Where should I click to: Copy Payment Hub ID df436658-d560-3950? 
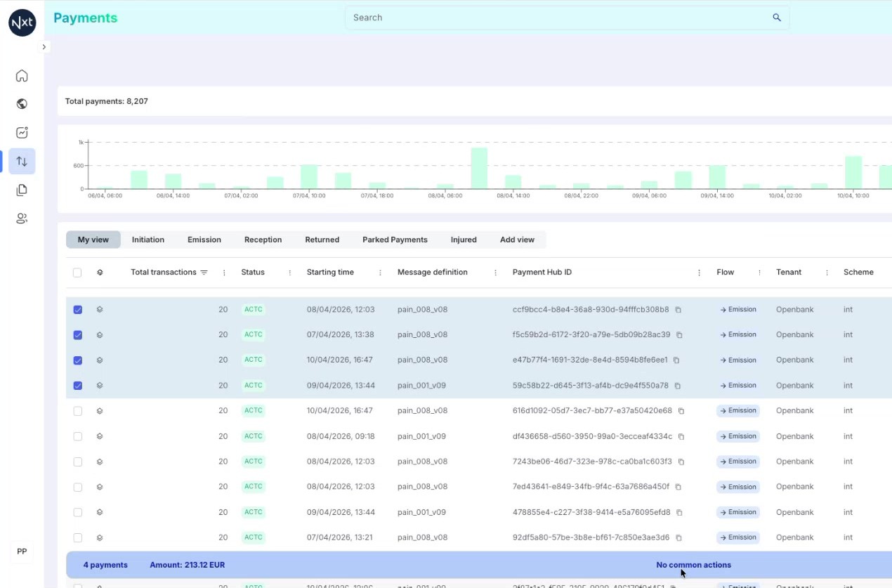pyautogui.click(x=681, y=436)
